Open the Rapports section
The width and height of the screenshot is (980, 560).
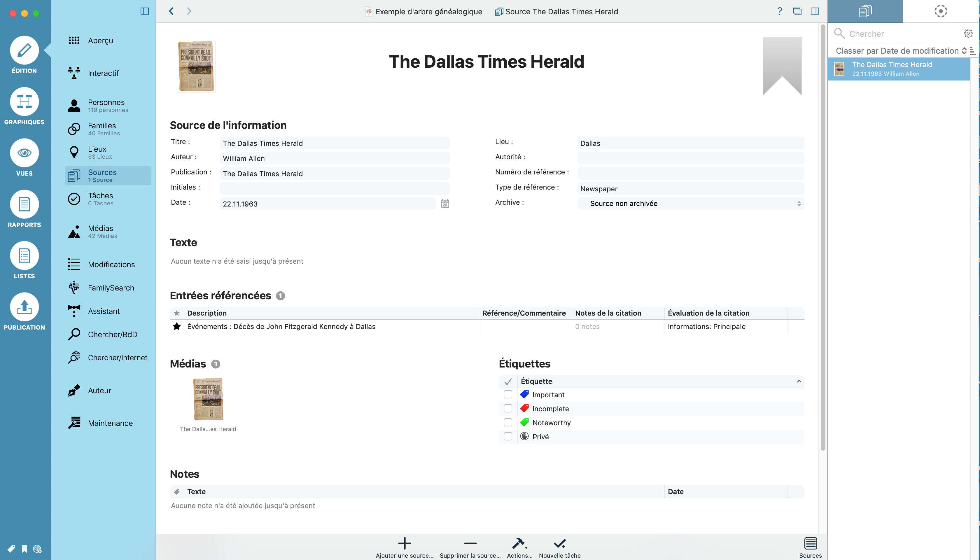pos(24,209)
